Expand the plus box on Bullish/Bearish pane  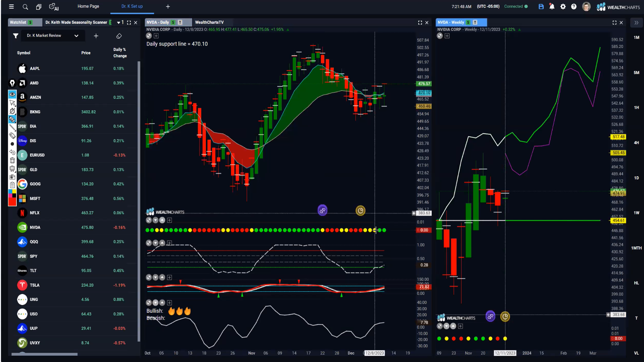pos(169,303)
